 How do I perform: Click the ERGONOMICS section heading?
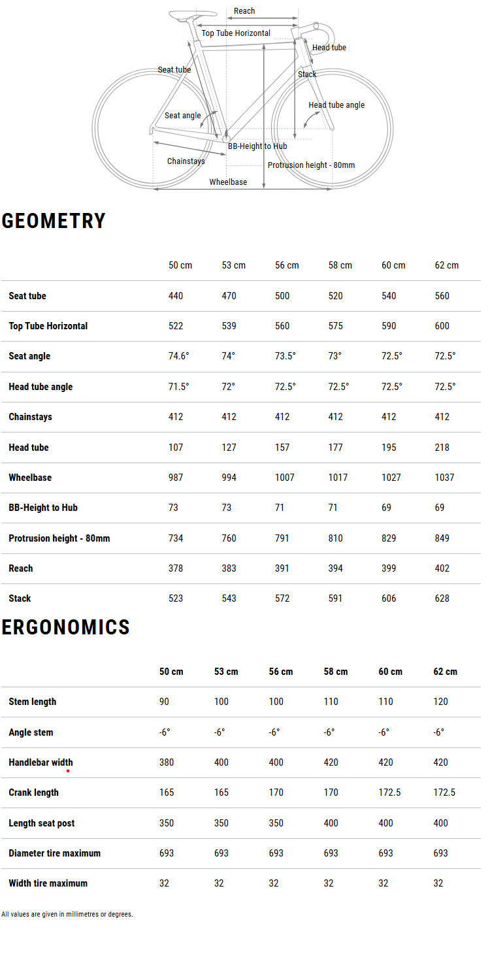tap(66, 627)
